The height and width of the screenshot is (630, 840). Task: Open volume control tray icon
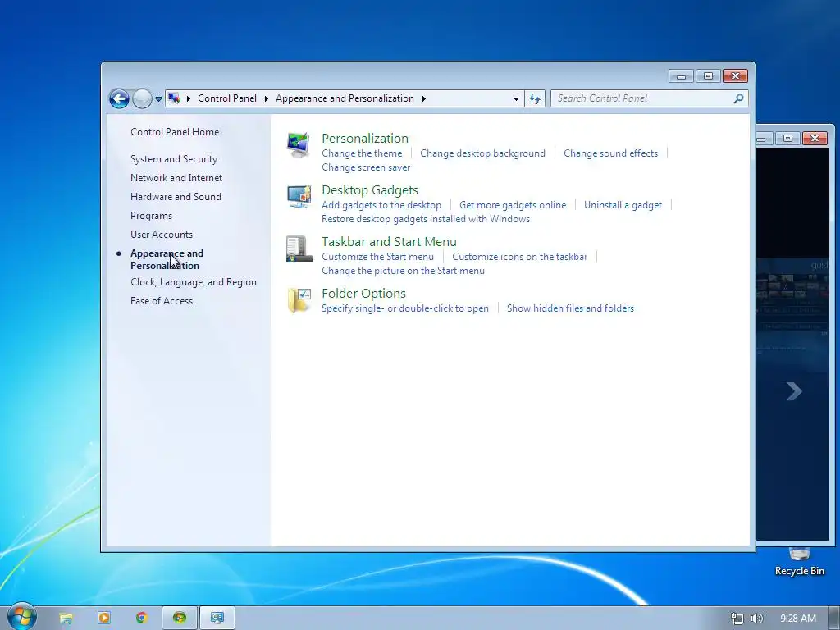(x=757, y=619)
